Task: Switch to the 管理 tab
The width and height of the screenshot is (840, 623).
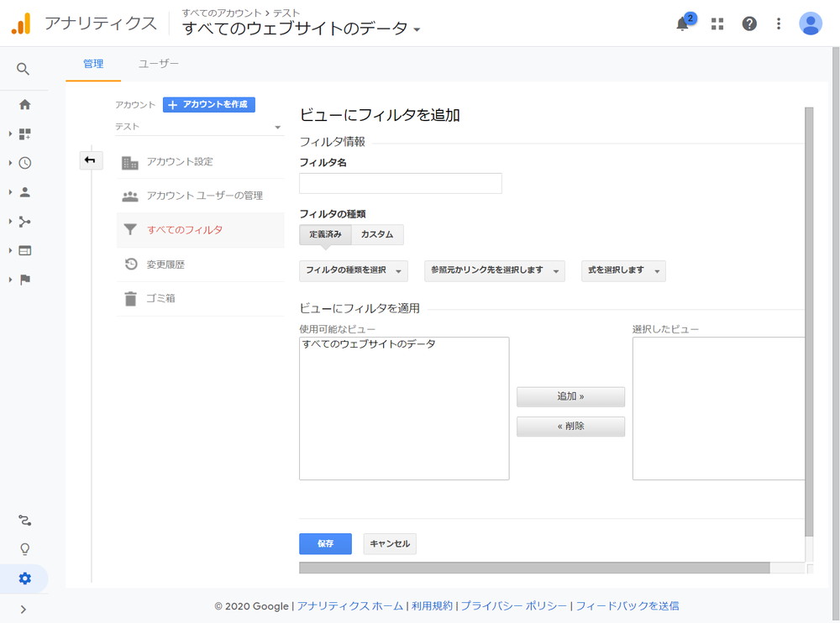Action: click(x=93, y=64)
